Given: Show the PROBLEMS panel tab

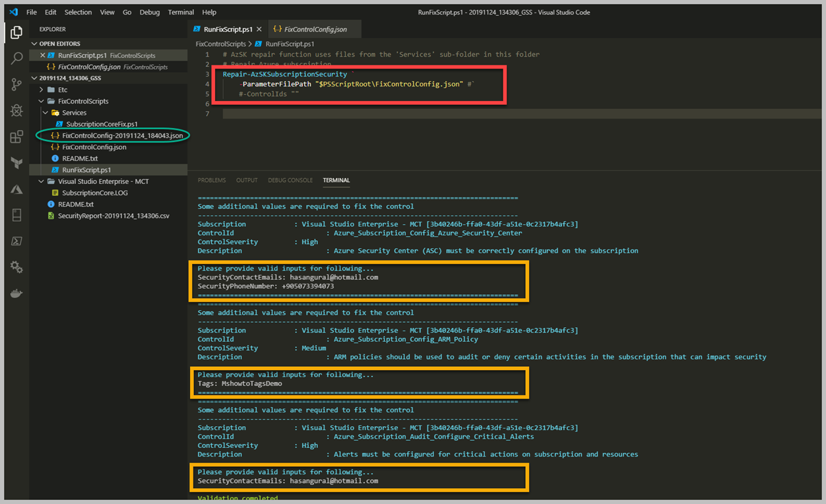Looking at the screenshot, I should pos(212,180).
